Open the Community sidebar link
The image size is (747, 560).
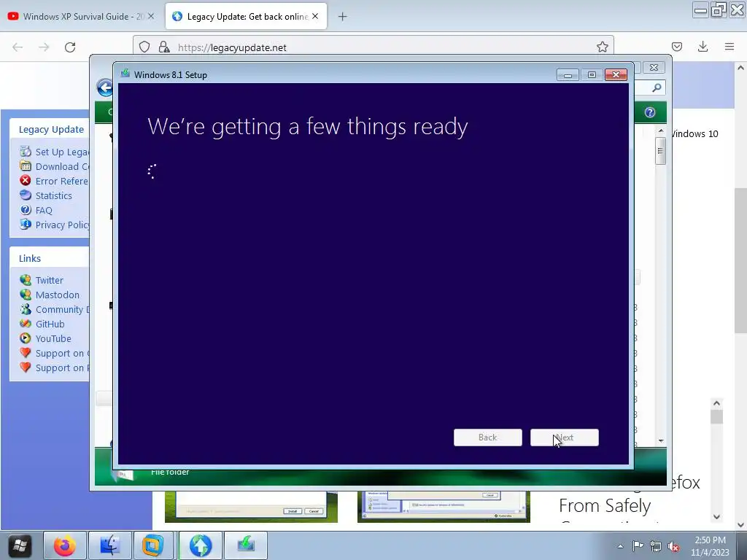[x=62, y=309]
